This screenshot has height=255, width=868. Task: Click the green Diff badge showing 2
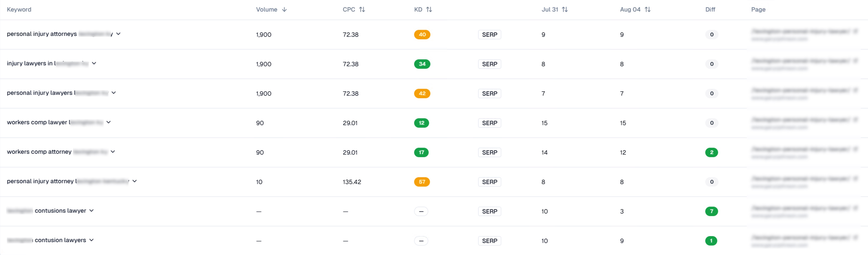[x=712, y=152]
